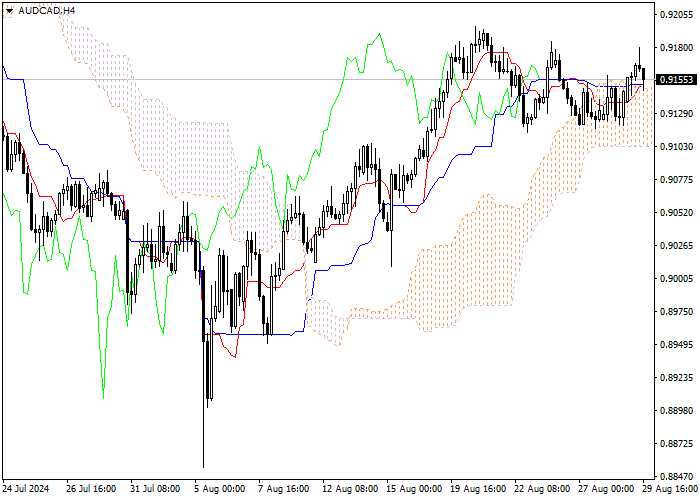Select price level 0.89235 on the scale

[x=677, y=378]
